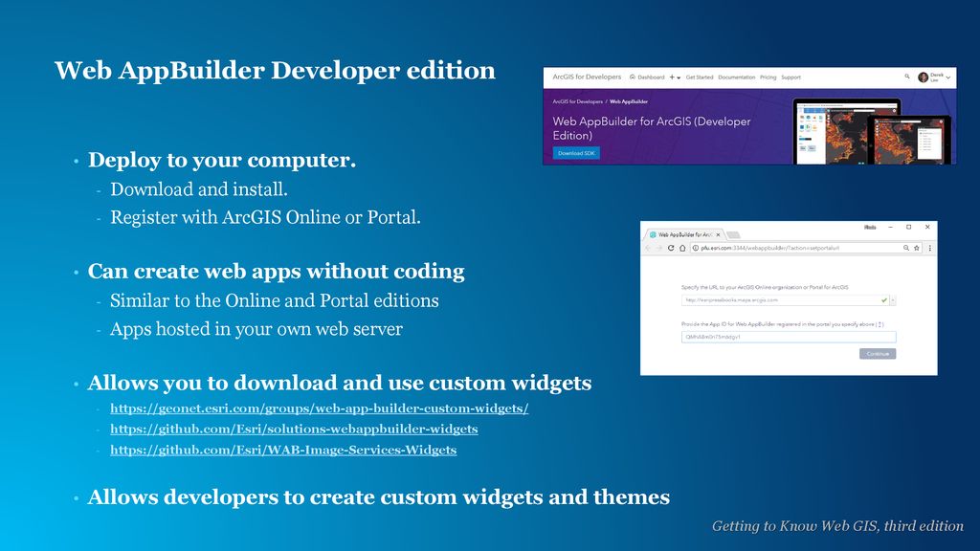Click the new tab button in browser

734,235
